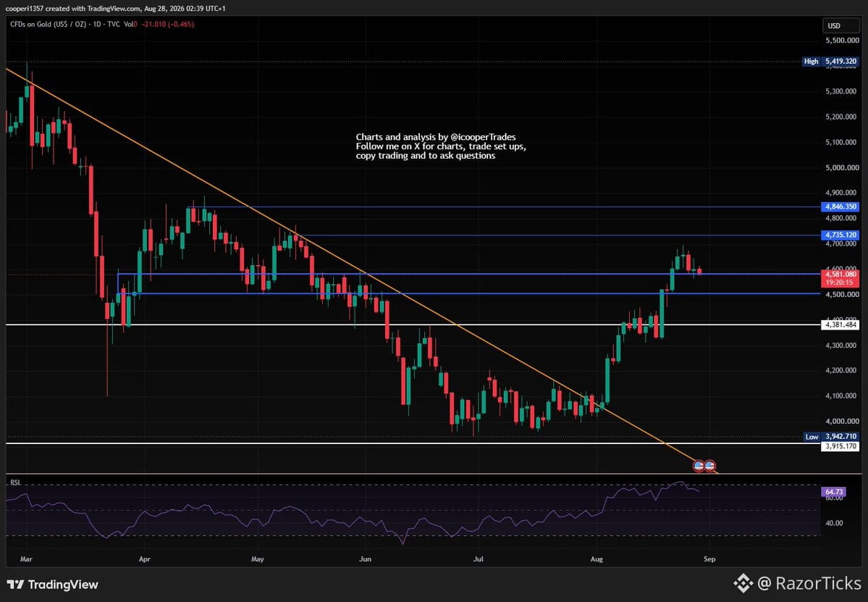Select the 4,735.120 blue line price label
This screenshot has height=602, width=868.
pyautogui.click(x=840, y=235)
